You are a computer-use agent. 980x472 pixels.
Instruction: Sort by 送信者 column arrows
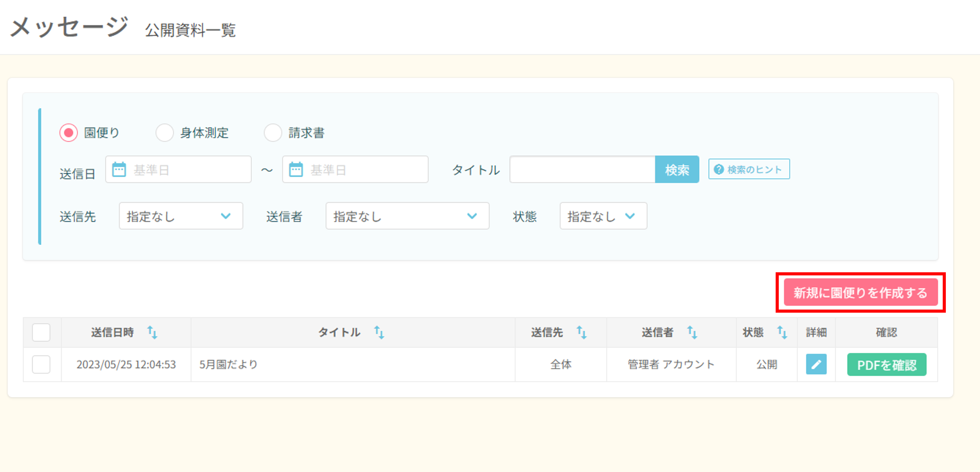pos(692,333)
